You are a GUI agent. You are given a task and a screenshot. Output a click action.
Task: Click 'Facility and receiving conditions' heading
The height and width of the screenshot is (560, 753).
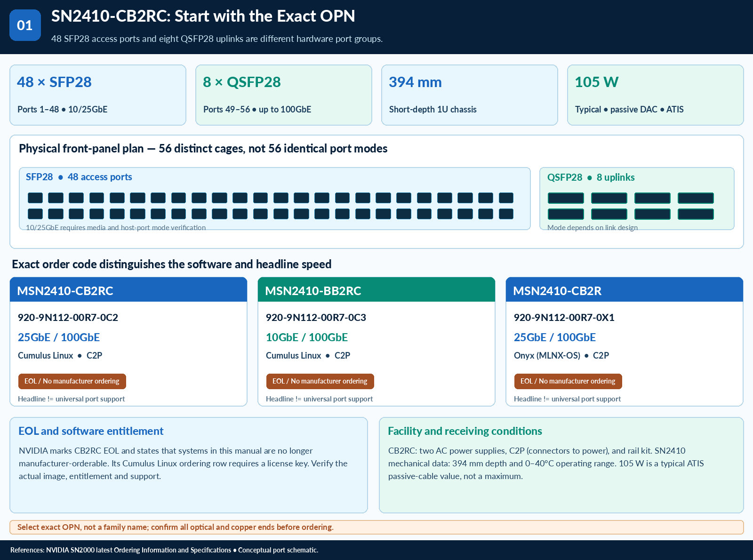pyautogui.click(x=465, y=431)
